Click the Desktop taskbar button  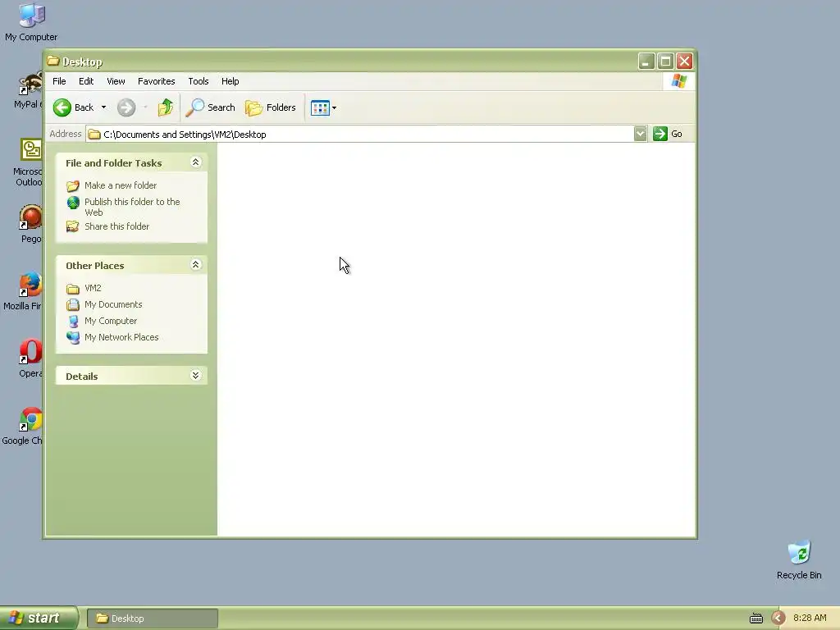152,619
